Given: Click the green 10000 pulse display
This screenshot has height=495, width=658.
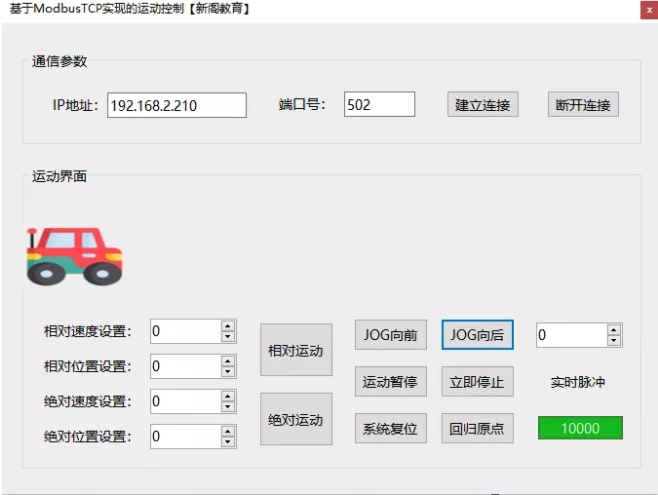Looking at the screenshot, I should coord(580,428).
